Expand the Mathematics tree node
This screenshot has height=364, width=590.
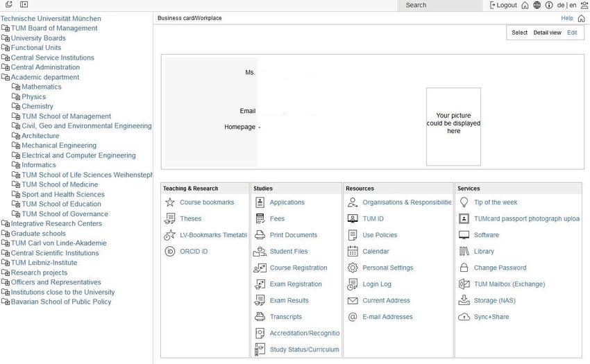coord(16,87)
